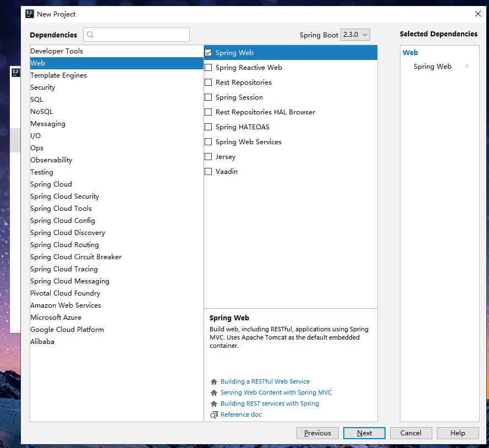Viewport: 489px width, 448px height.
Task: Check the Spring HATEOAS option
Action: [208, 127]
